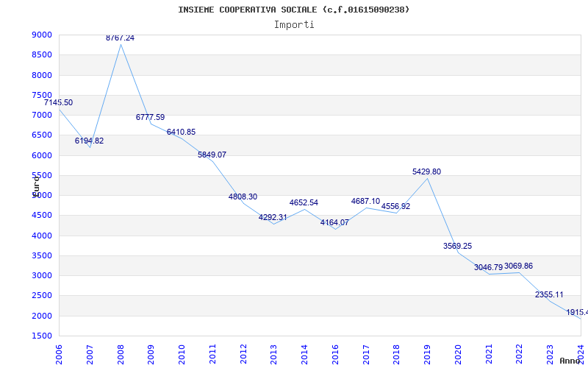Click the 2017 x-axis year label

point(366,355)
